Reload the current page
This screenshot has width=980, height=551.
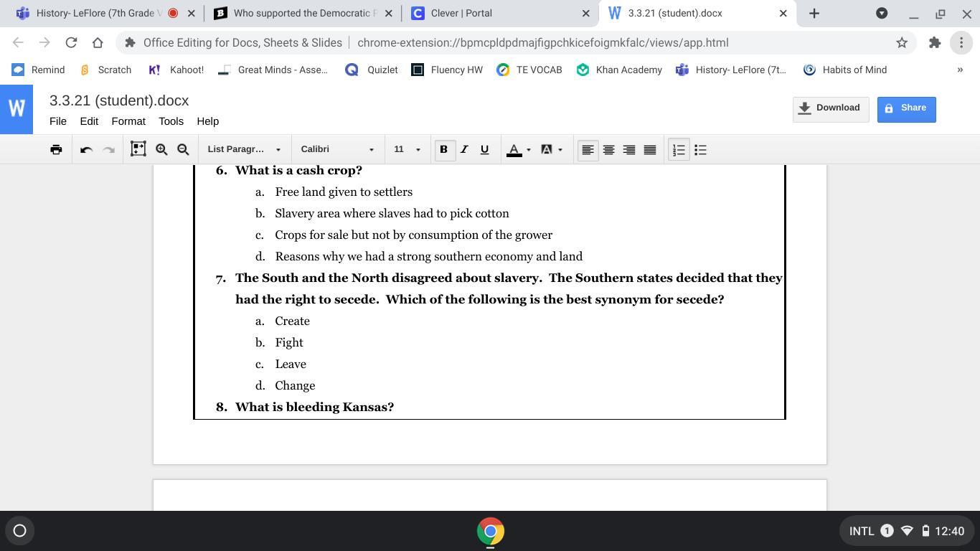click(71, 42)
